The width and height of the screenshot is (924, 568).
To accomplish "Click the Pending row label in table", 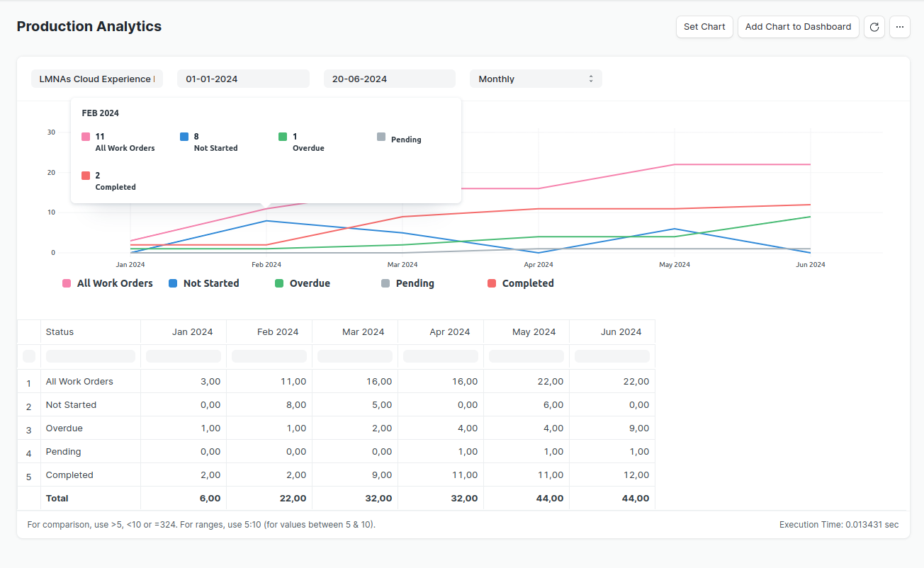I will coord(63,451).
